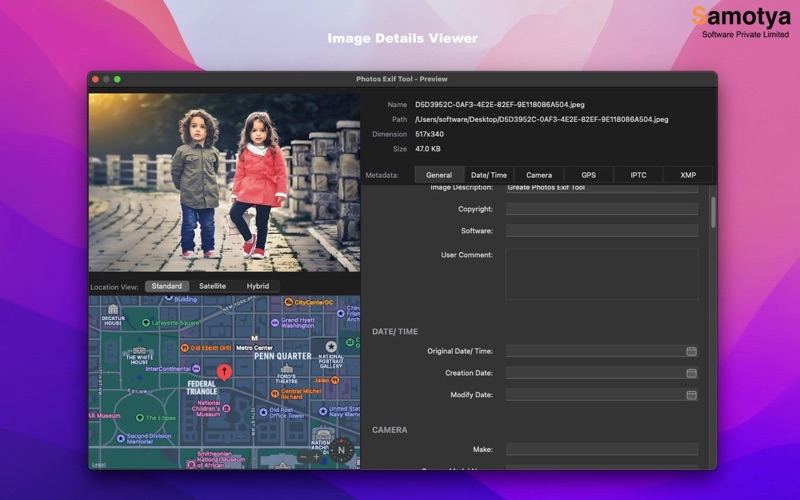Click the DATE/ TIME section heading
The width and height of the screenshot is (800, 500).
point(395,332)
